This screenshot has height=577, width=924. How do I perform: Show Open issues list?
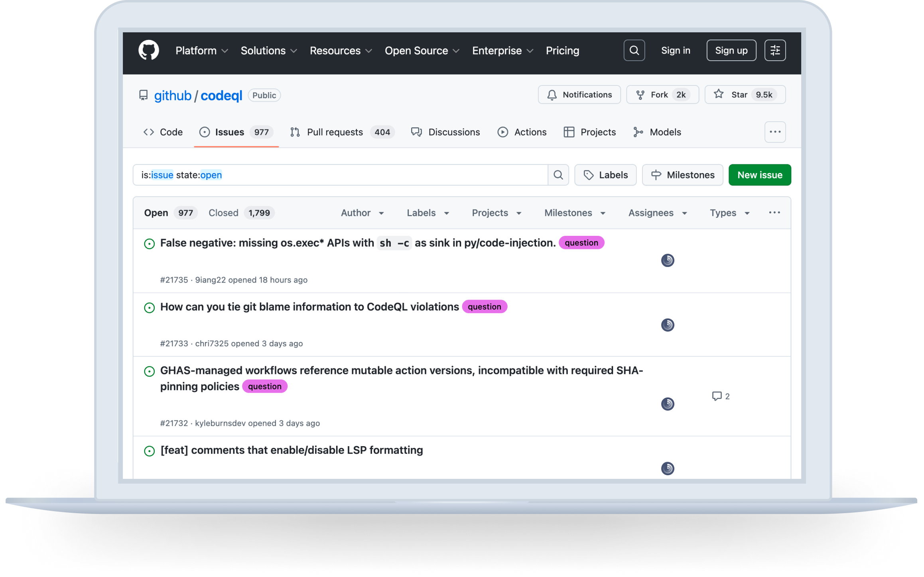(170, 213)
